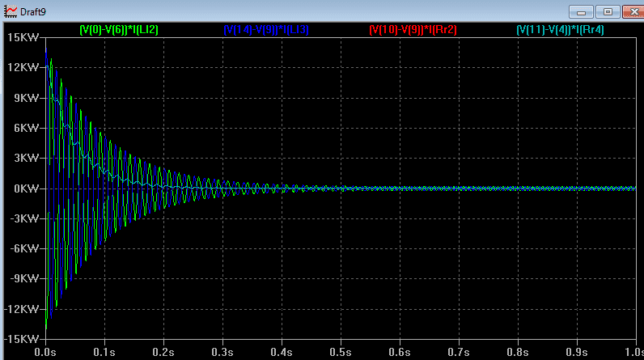Click the Draft9 window title

click(33, 12)
